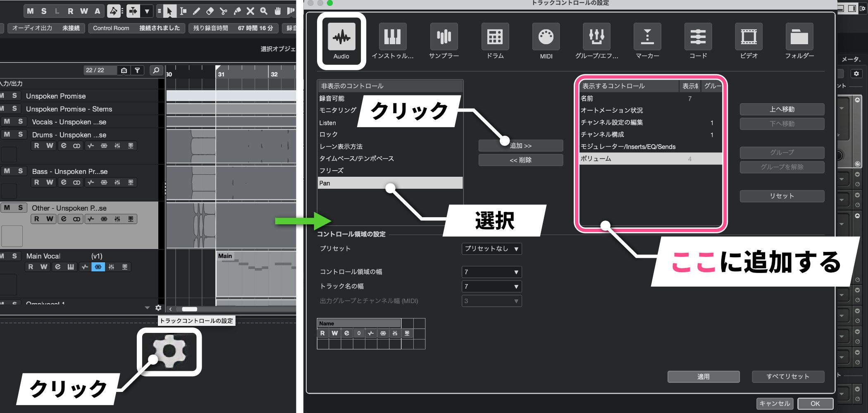Open the トラック名の幅 width dropdown
The image size is (868, 413).
click(x=491, y=286)
